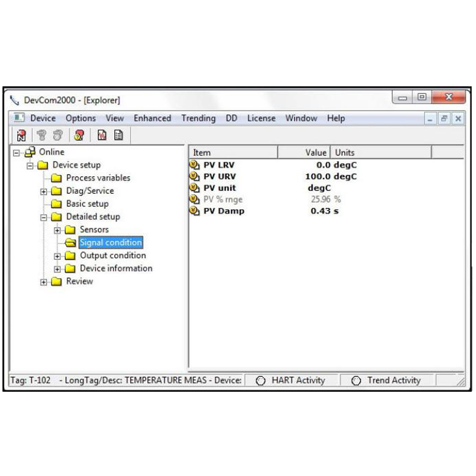The image size is (476, 476).
Task: Collapse the Online tree node
Action: (x=16, y=153)
